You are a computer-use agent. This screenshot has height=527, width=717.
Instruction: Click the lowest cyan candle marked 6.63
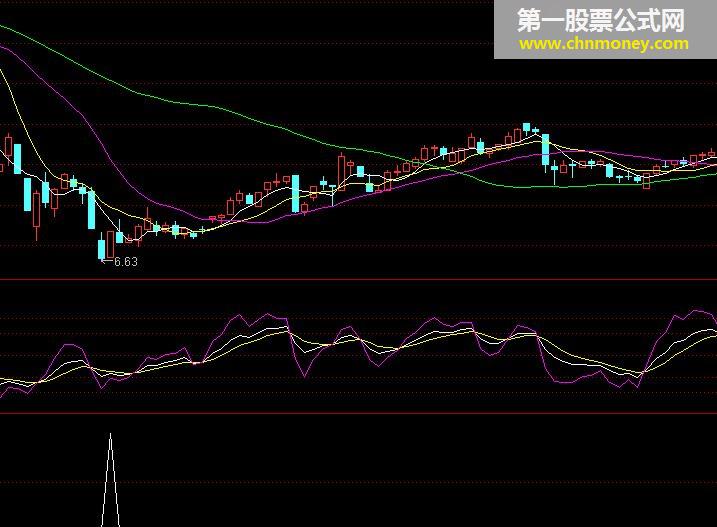pyautogui.click(x=101, y=248)
